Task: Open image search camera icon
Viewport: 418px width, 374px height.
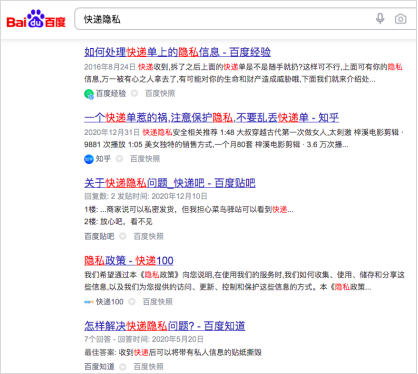Action: point(400,19)
